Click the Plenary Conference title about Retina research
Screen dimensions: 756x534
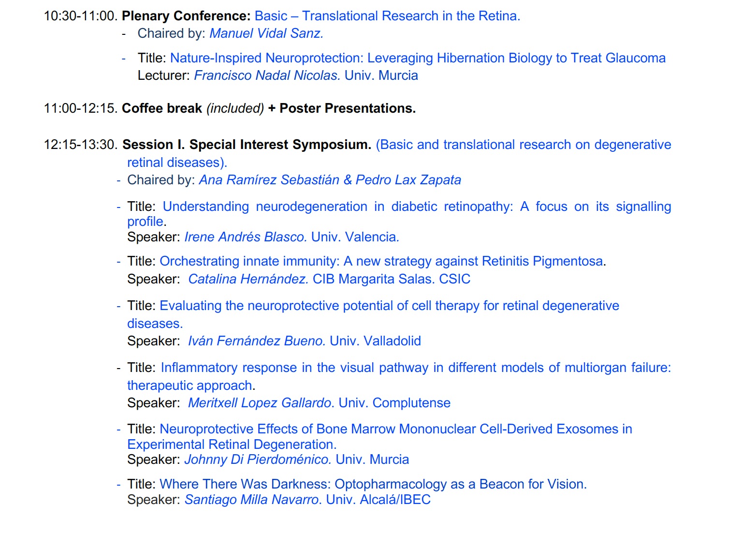point(387,16)
